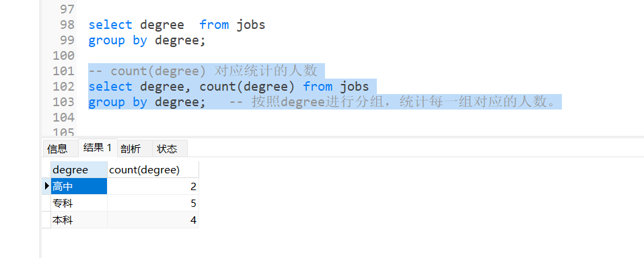Switch to the 信息 tab
Viewport: 644px width, 258px height.
(x=57, y=149)
